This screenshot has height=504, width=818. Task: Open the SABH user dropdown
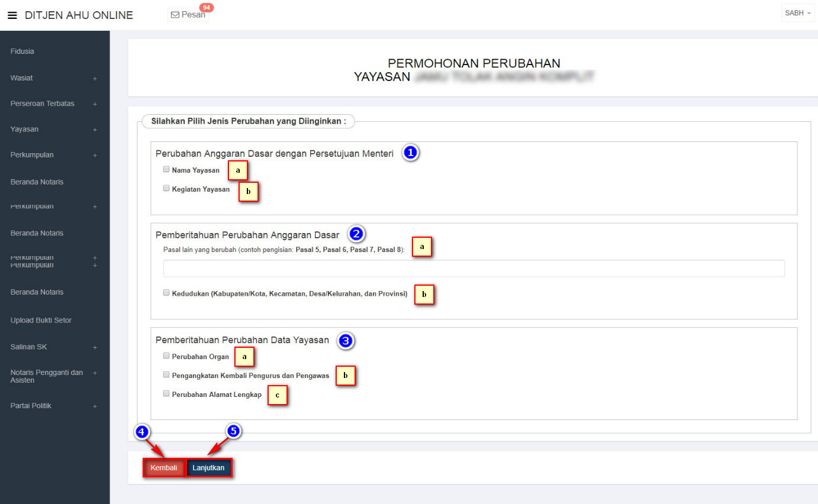pos(798,13)
